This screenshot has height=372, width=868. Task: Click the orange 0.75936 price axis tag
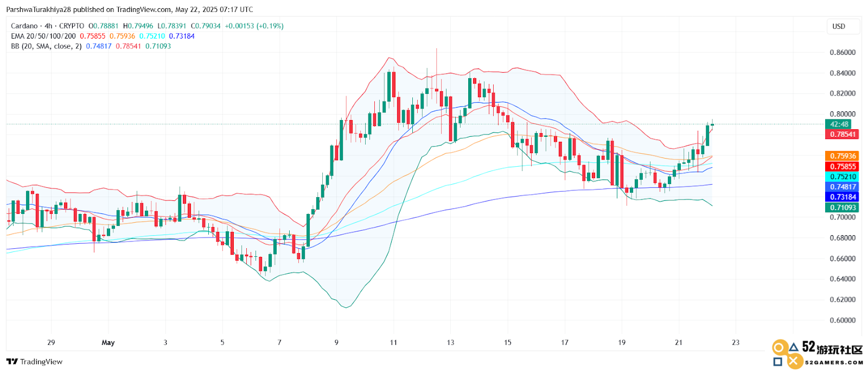(x=842, y=156)
